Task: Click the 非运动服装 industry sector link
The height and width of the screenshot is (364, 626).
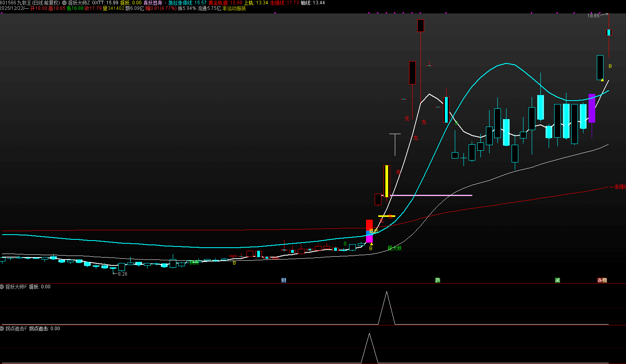Action: pyautogui.click(x=234, y=8)
